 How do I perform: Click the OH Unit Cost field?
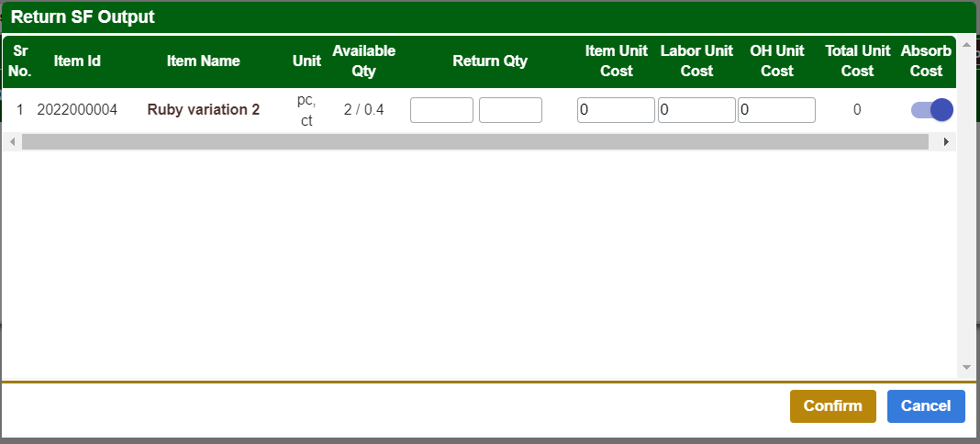pyautogui.click(x=776, y=110)
